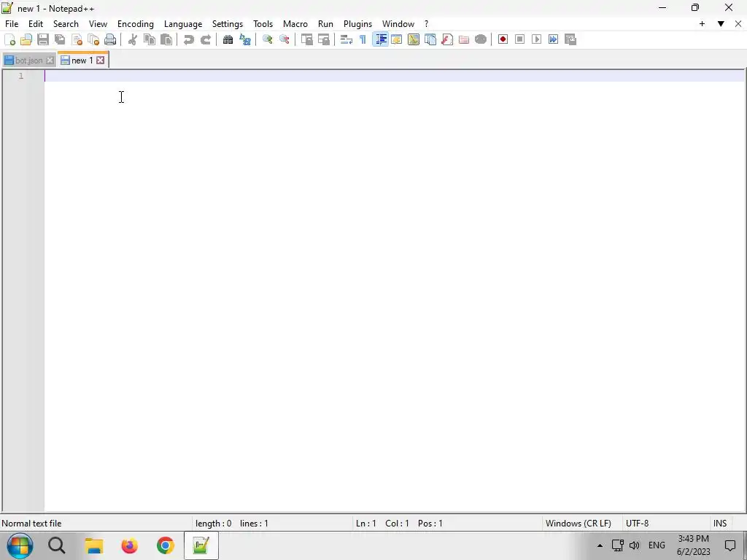The height and width of the screenshot is (560, 747).
Task: Toggle file monitoring eye icon
Action: click(481, 39)
